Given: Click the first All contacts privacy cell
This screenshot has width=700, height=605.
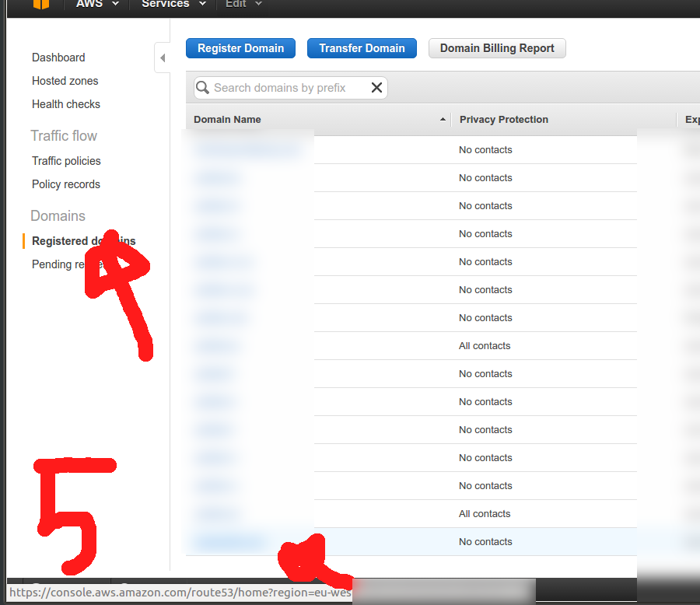Looking at the screenshot, I should coord(485,346).
